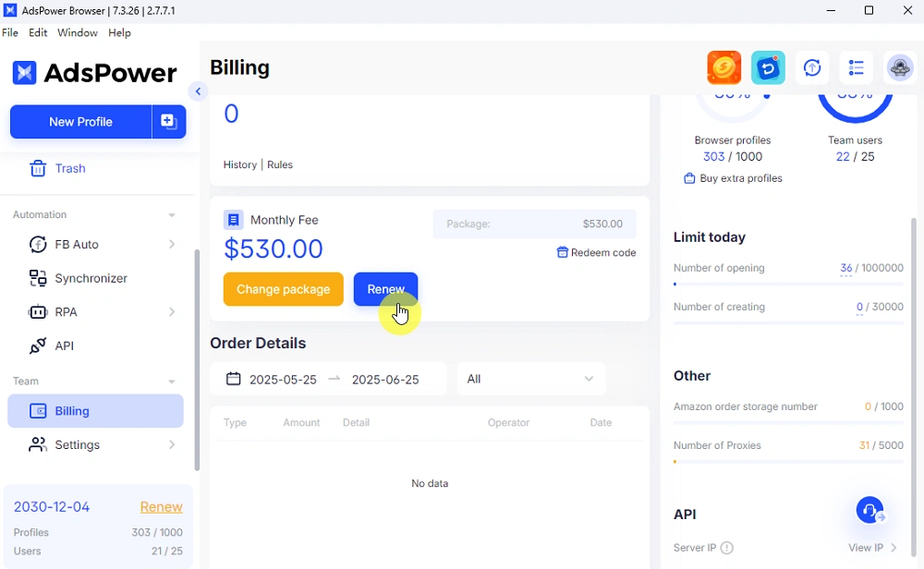Click the orange Renew link in sidebar

[x=161, y=507]
